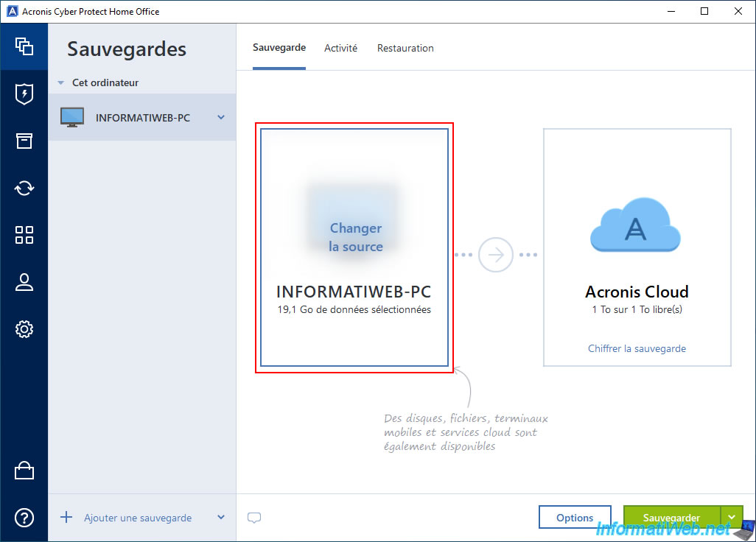Open the Account person icon
The image size is (756, 542).
point(24,282)
